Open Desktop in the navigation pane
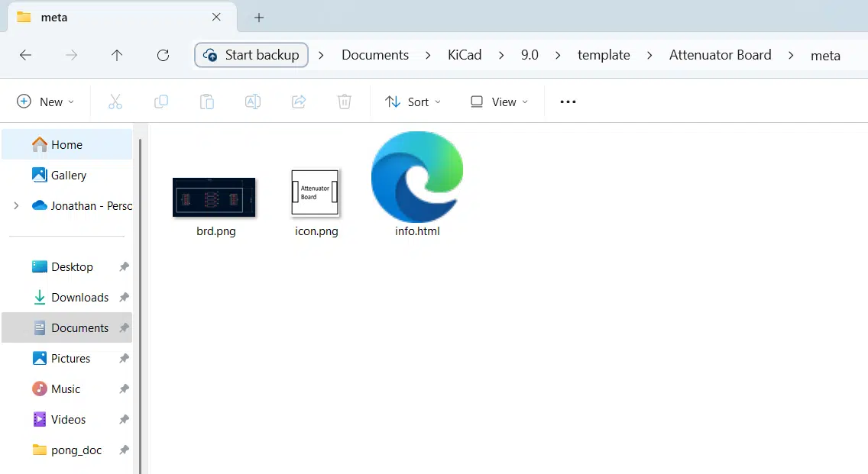Image resolution: width=868 pixels, height=474 pixels. (x=67, y=266)
